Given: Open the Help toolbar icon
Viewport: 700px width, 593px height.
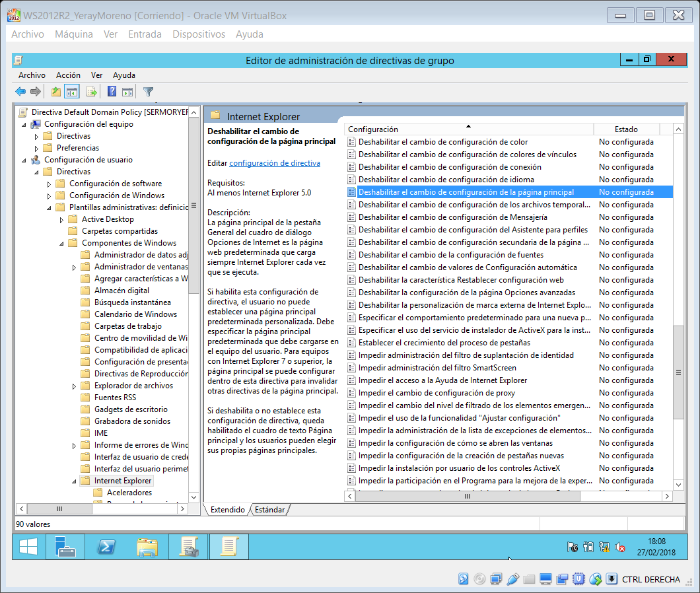Looking at the screenshot, I should (112, 92).
